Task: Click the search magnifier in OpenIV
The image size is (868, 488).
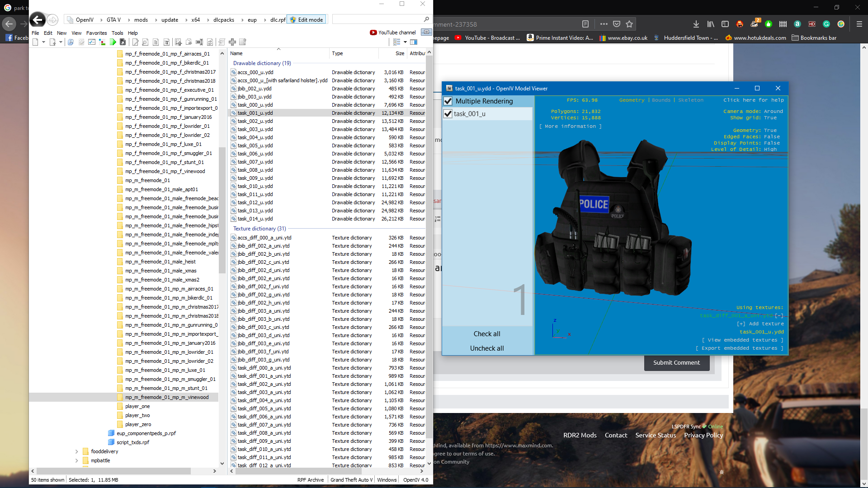Action: (x=426, y=19)
